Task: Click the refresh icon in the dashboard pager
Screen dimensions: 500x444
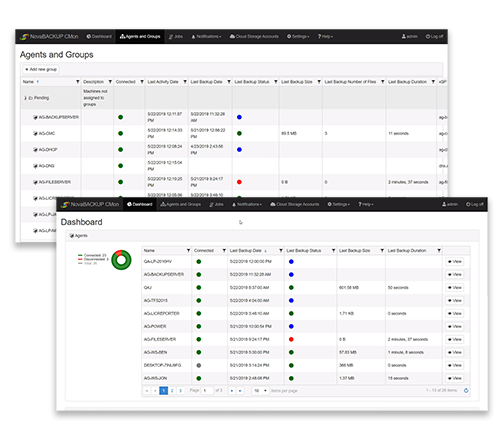Action: pyautogui.click(x=466, y=390)
